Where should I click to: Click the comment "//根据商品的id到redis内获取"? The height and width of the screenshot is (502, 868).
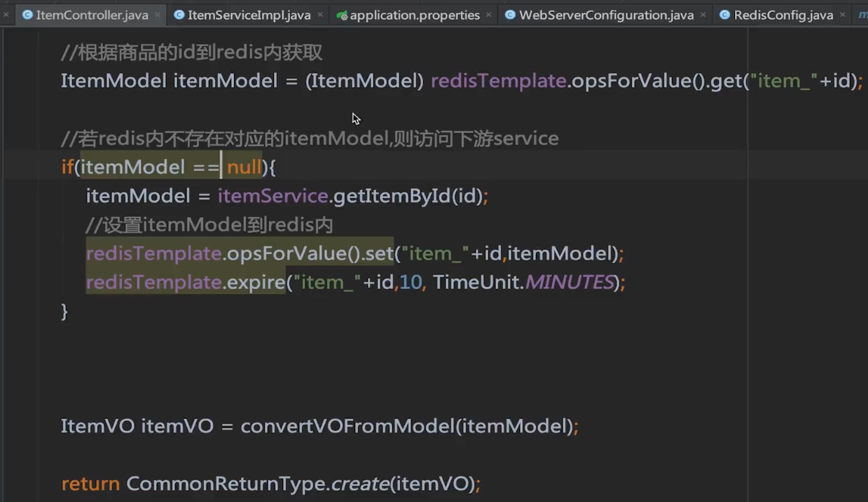click(x=191, y=52)
